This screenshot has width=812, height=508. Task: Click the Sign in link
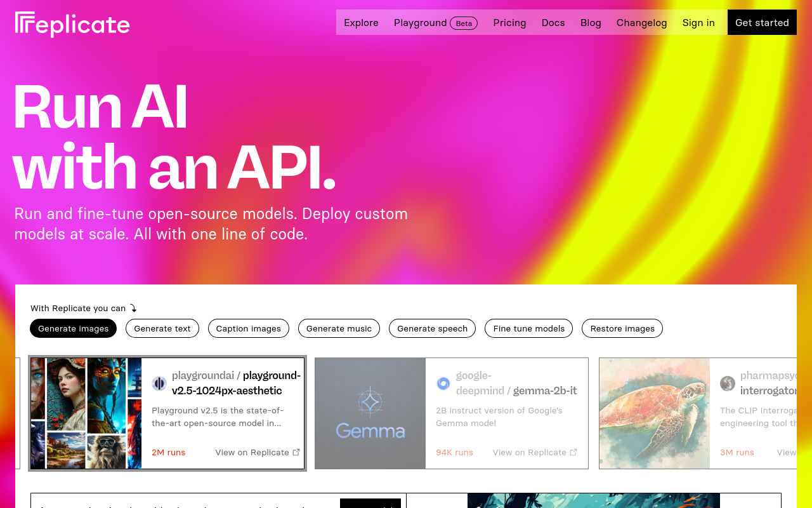[698, 23]
